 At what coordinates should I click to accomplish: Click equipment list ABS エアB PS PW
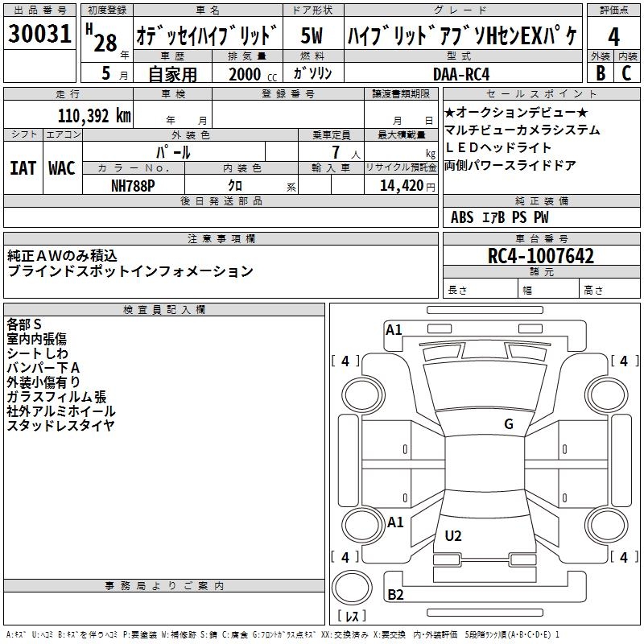(x=499, y=217)
